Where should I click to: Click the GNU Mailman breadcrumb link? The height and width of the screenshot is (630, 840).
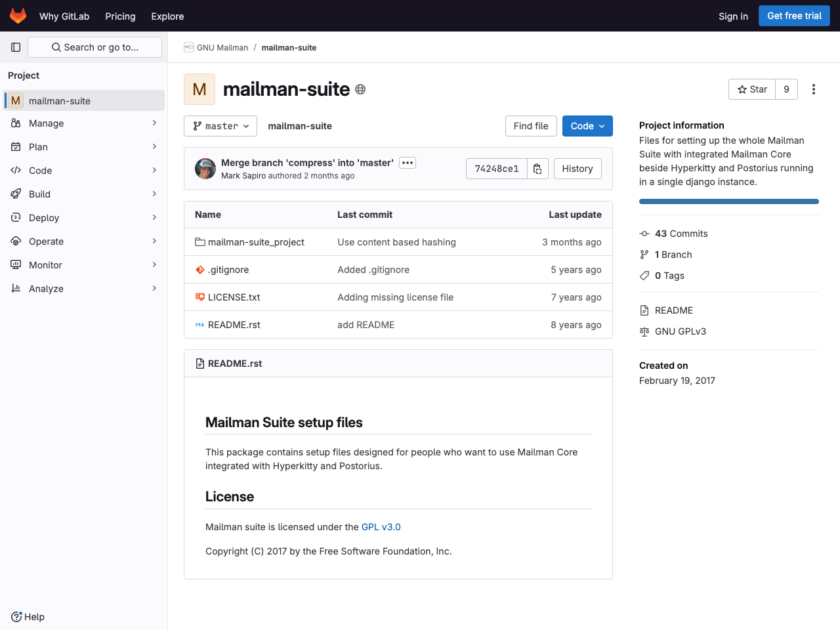222,48
